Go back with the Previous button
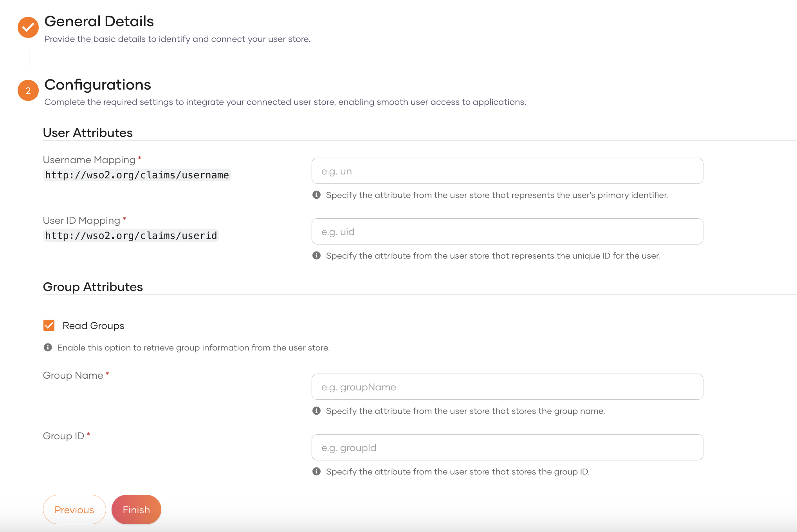 click(x=74, y=510)
